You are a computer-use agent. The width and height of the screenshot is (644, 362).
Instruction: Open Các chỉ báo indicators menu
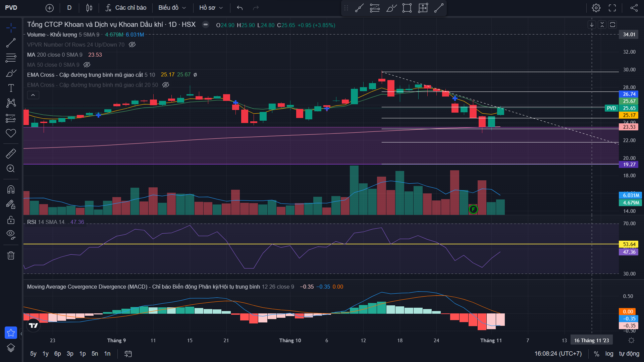click(126, 8)
